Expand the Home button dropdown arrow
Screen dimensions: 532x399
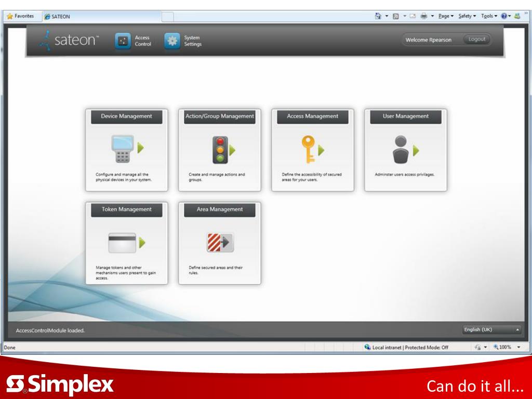[387, 16]
